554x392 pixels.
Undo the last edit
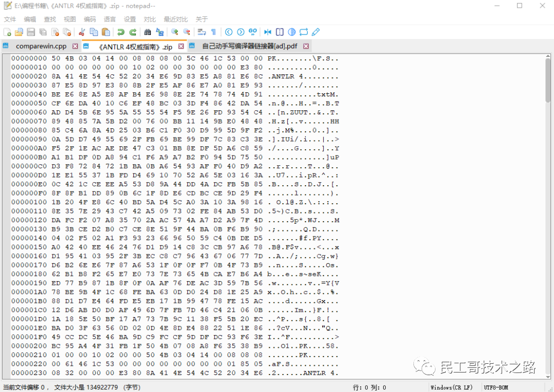(x=120, y=32)
